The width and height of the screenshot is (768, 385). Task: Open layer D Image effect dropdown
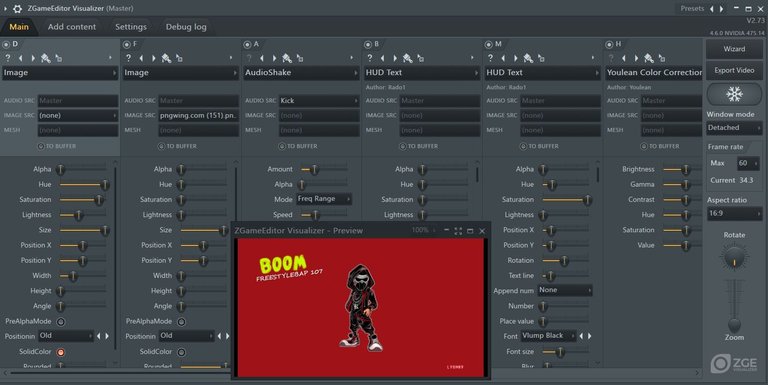click(60, 73)
